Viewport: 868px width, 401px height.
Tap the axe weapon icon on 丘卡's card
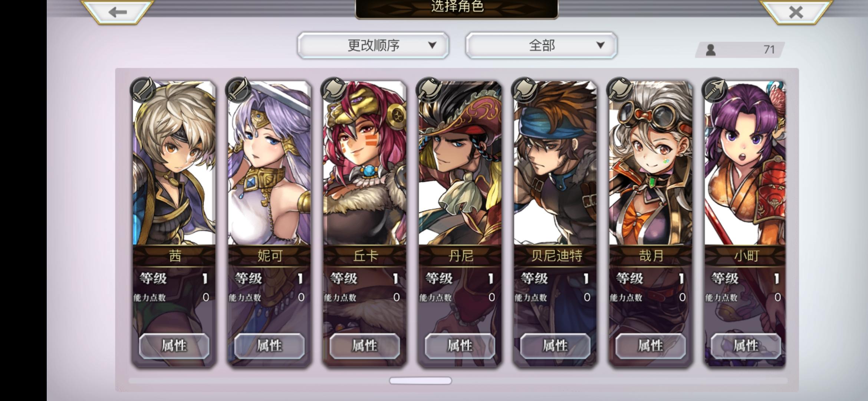[x=333, y=89]
